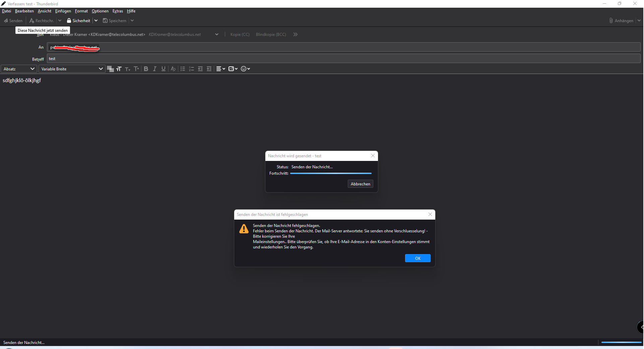Open the text alignment dropdown
This screenshot has height=349, width=644.
[220, 69]
